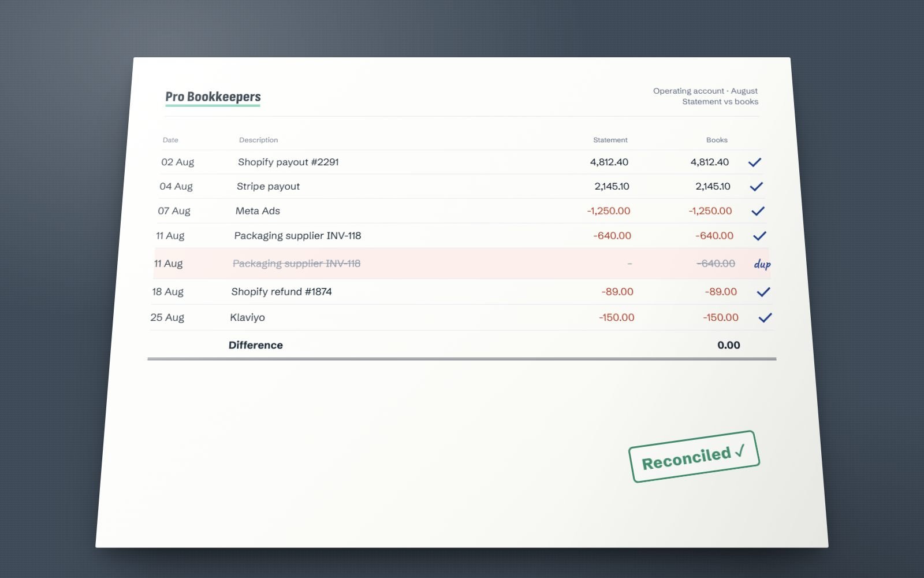
Task: Select 'Stripe payout' description
Action: pyautogui.click(x=268, y=187)
